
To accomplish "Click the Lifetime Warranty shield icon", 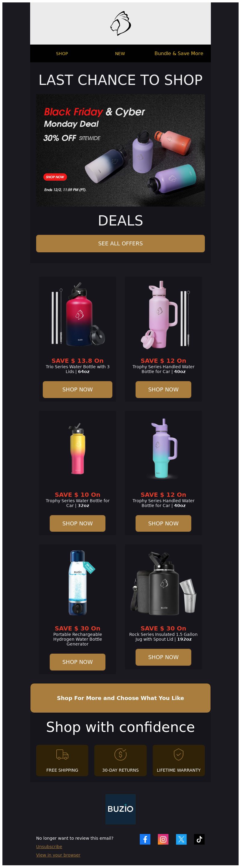I will (x=179, y=754).
